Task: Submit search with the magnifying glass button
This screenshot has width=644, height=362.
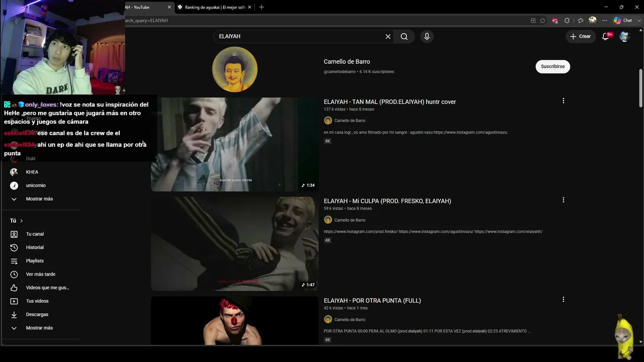Action: pos(404,36)
